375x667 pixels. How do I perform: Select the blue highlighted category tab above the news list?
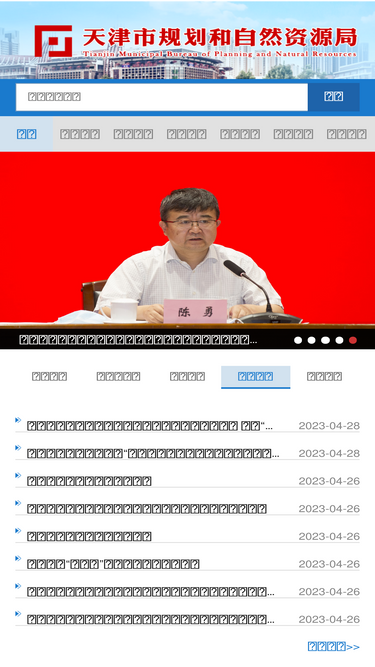[x=256, y=376]
